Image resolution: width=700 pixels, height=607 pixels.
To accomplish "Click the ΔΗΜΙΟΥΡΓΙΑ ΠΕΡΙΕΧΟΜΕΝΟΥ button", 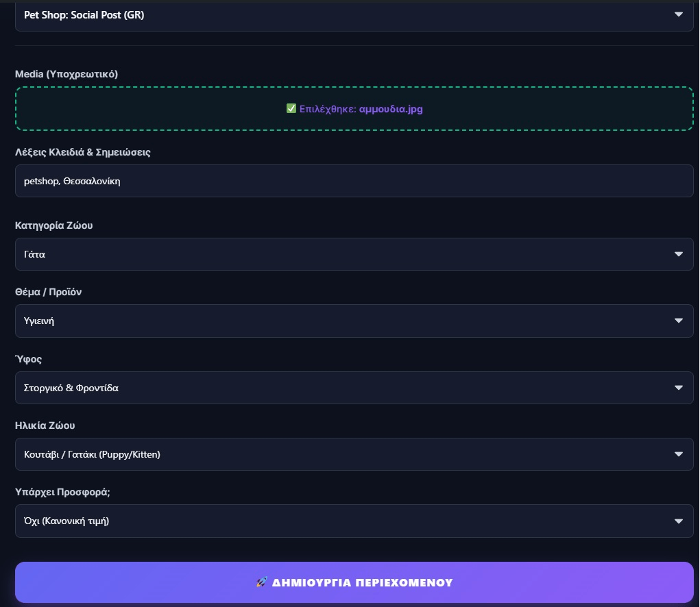I will tap(354, 582).
